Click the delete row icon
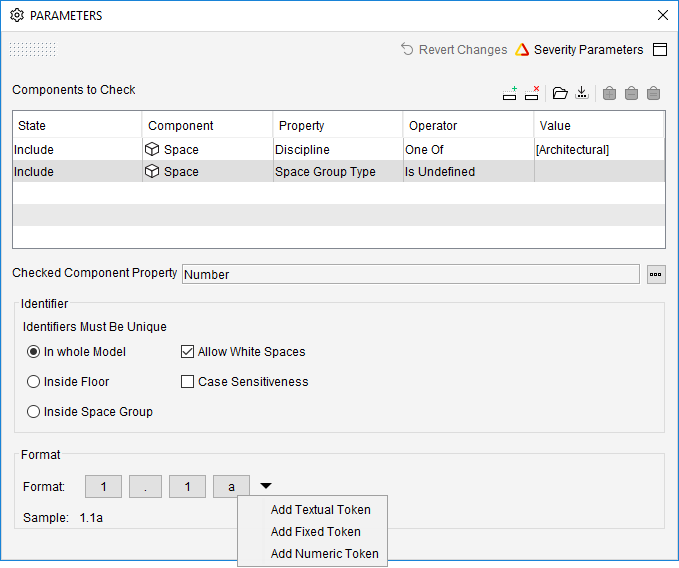Viewport: 679px width, 568px height. pyautogui.click(x=532, y=93)
